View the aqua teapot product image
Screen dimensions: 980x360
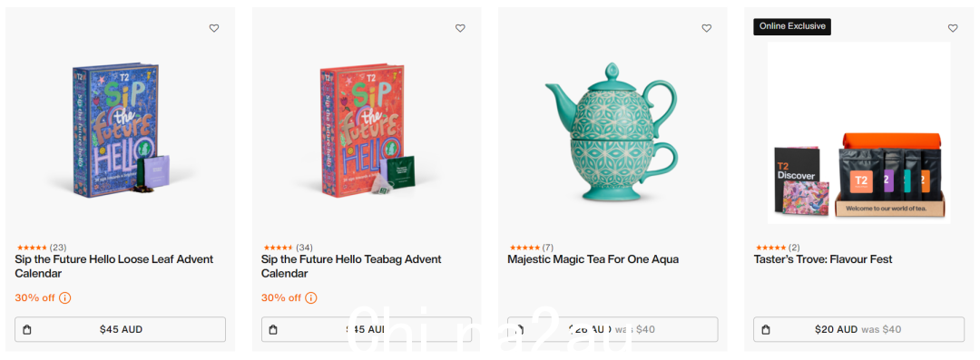click(612, 131)
